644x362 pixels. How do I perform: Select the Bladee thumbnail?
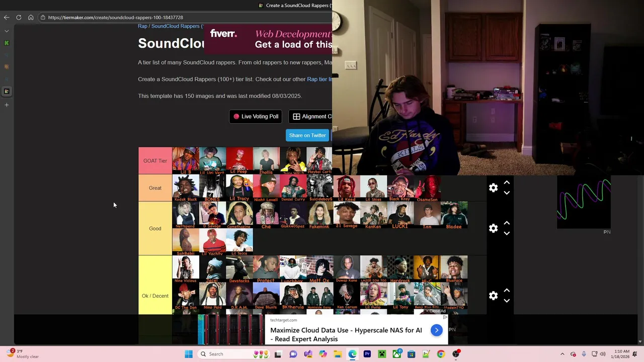coord(454,215)
